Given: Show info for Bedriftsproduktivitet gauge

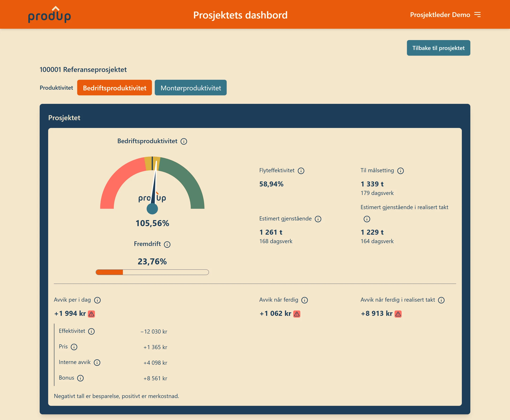Looking at the screenshot, I should pos(184,141).
